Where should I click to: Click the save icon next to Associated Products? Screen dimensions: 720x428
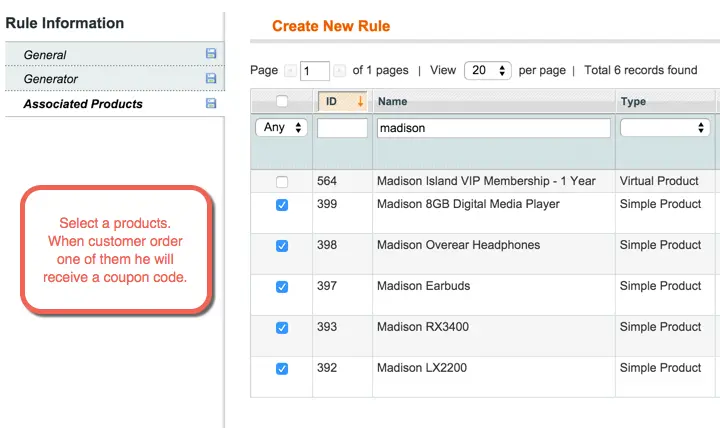point(211,103)
